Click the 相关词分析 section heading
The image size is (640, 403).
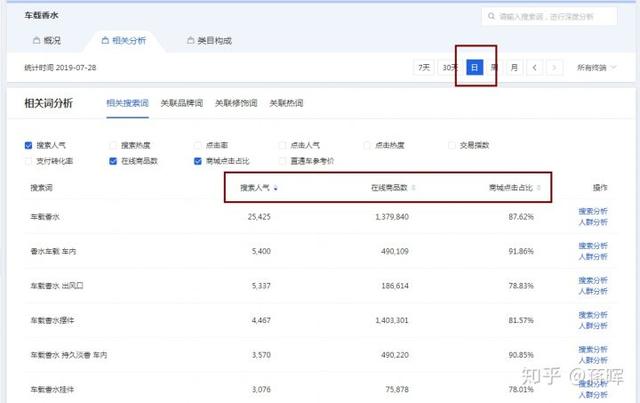click(x=49, y=103)
